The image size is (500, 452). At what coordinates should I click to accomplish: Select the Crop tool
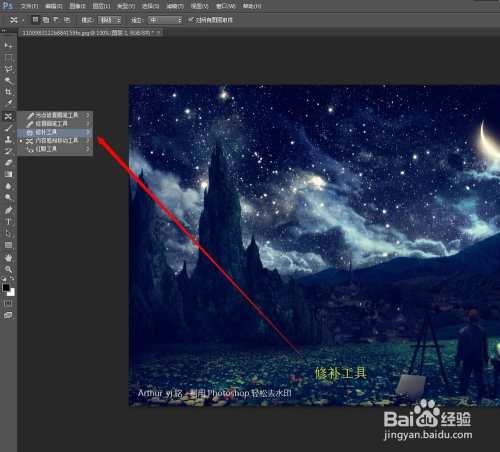pyautogui.click(x=8, y=92)
